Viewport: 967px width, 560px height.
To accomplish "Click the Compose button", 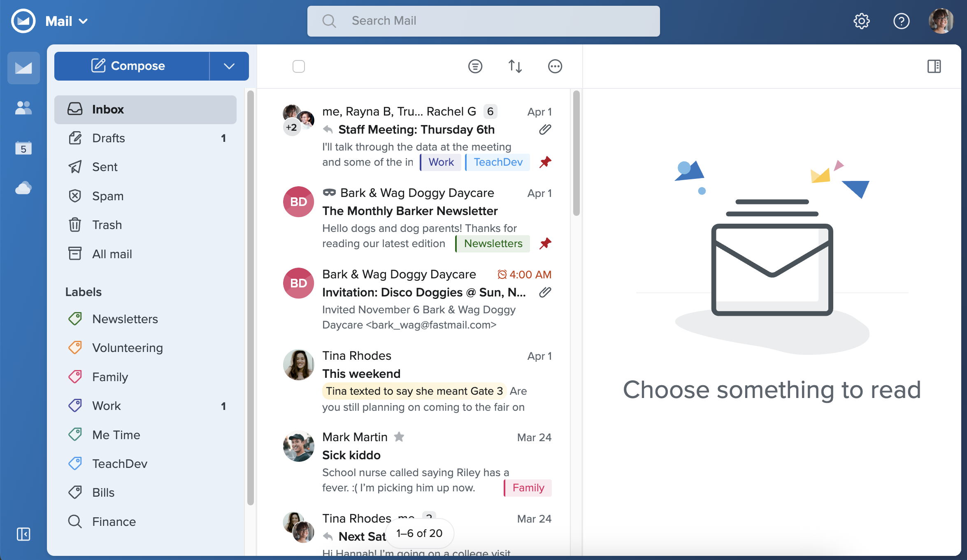I will point(132,66).
